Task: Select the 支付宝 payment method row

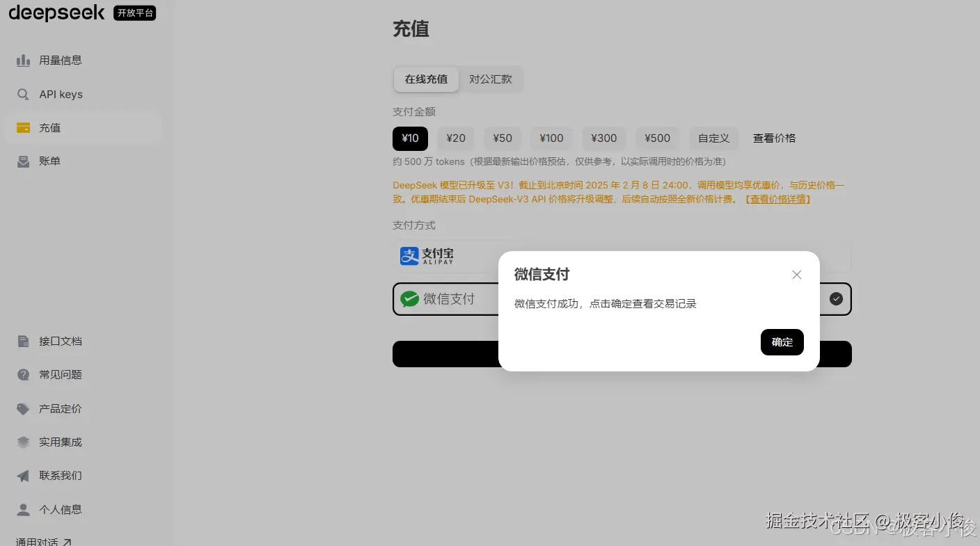Action: coord(622,256)
